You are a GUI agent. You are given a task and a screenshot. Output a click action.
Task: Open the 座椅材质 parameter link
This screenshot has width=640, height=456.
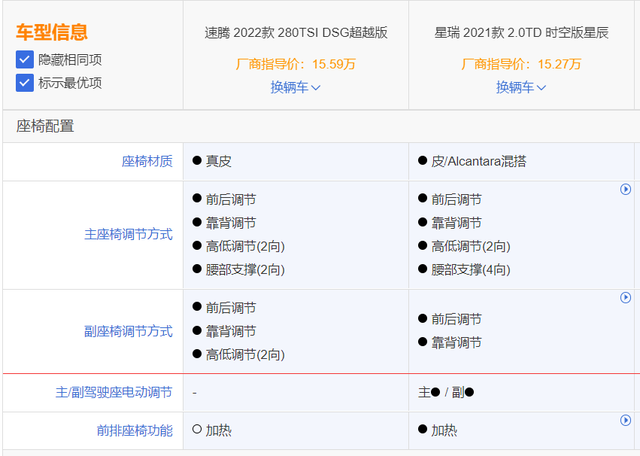(x=147, y=161)
